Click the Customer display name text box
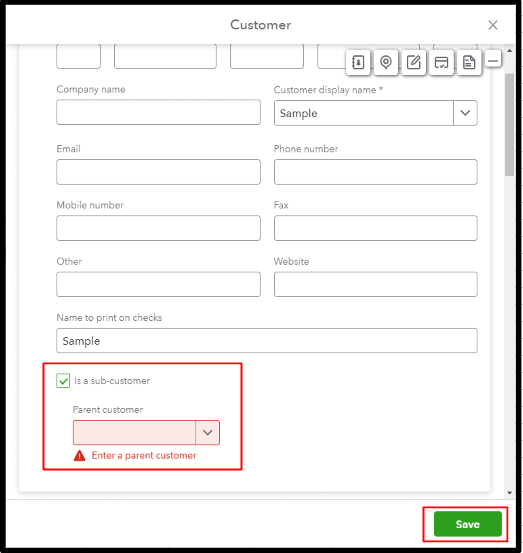The width and height of the screenshot is (523, 553). pos(364,113)
